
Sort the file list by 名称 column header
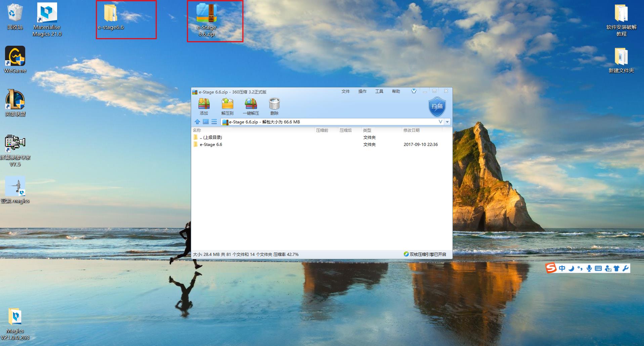(197, 130)
